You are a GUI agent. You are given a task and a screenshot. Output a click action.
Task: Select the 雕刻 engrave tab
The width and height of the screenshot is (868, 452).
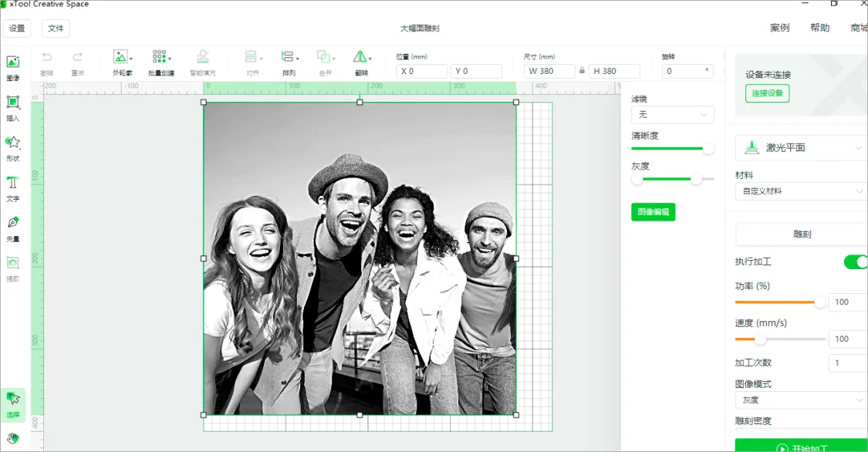pyautogui.click(x=802, y=234)
